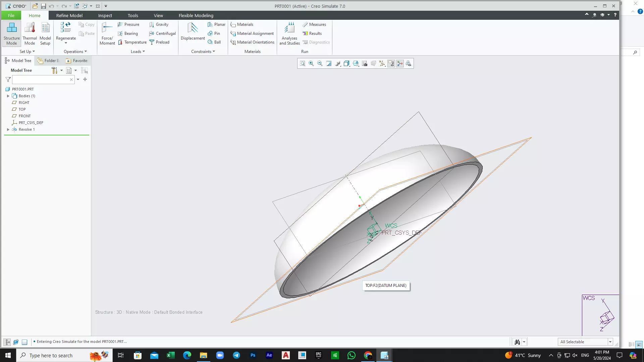This screenshot has height=362, width=644.
Task: Toggle simulation display eye icon
Action: [391, 64]
